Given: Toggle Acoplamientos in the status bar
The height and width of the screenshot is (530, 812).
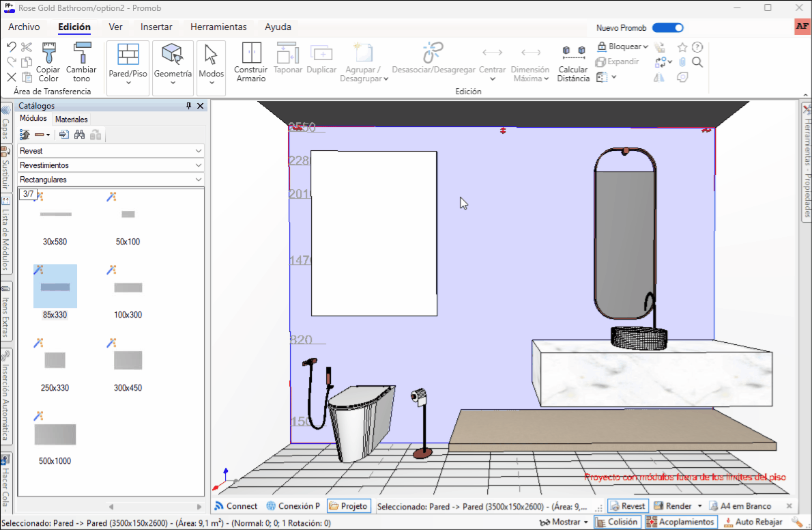Looking at the screenshot, I should (680, 522).
